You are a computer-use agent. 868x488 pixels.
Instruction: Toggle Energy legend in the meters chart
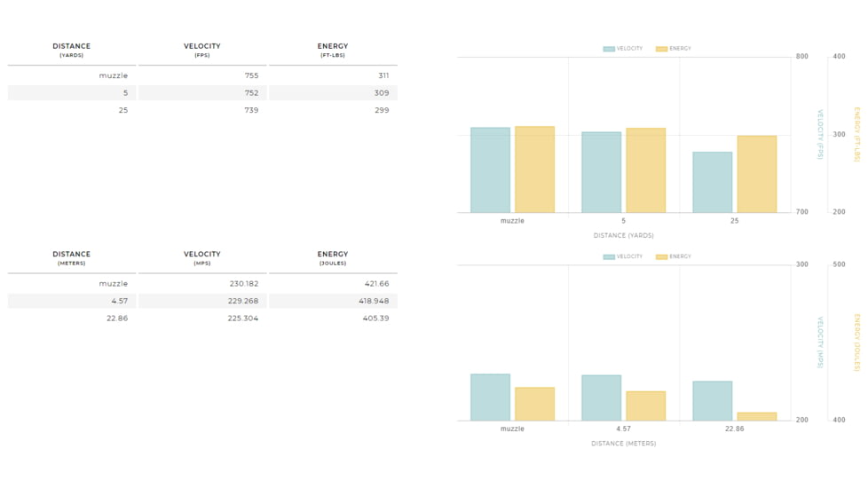(x=674, y=256)
